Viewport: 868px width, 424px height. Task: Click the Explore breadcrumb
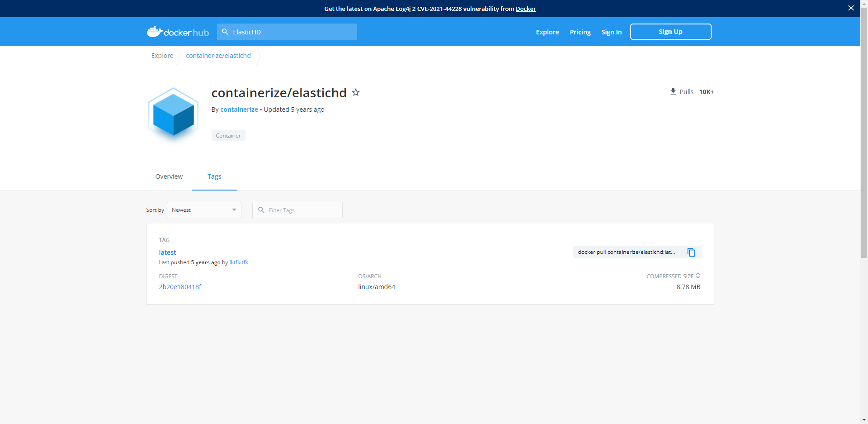(162, 56)
